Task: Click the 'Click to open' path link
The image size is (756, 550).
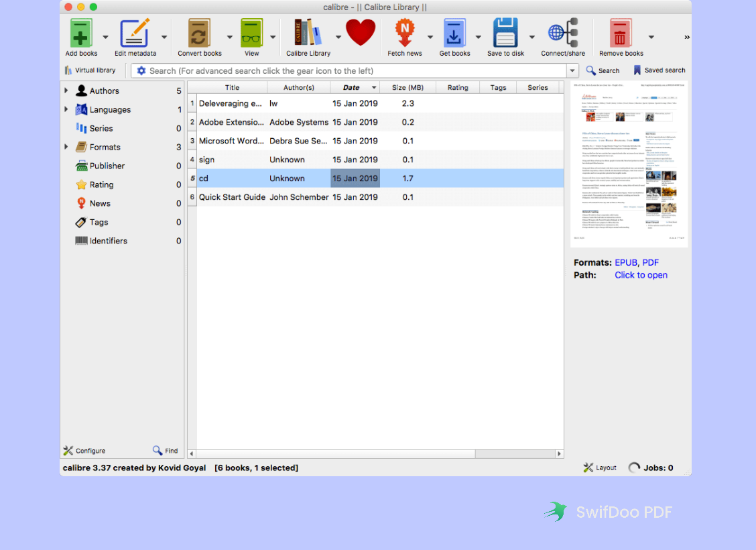Action: (x=641, y=275)
